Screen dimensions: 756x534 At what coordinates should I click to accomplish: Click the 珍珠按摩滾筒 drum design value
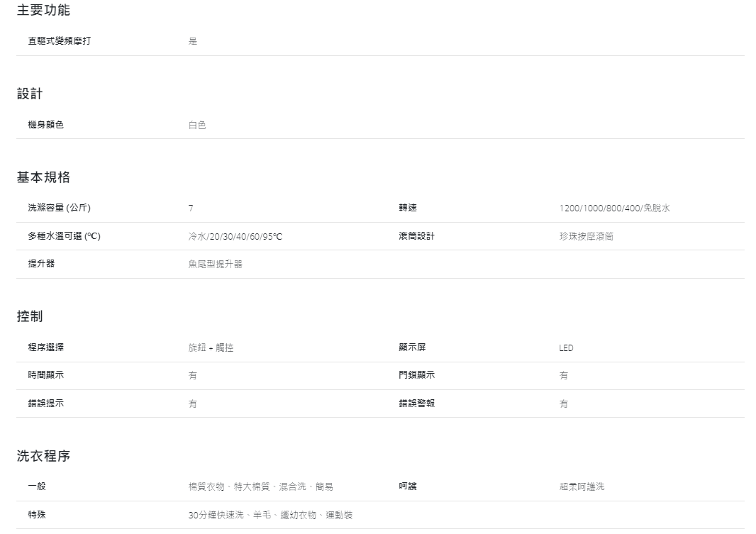[587, 236]
